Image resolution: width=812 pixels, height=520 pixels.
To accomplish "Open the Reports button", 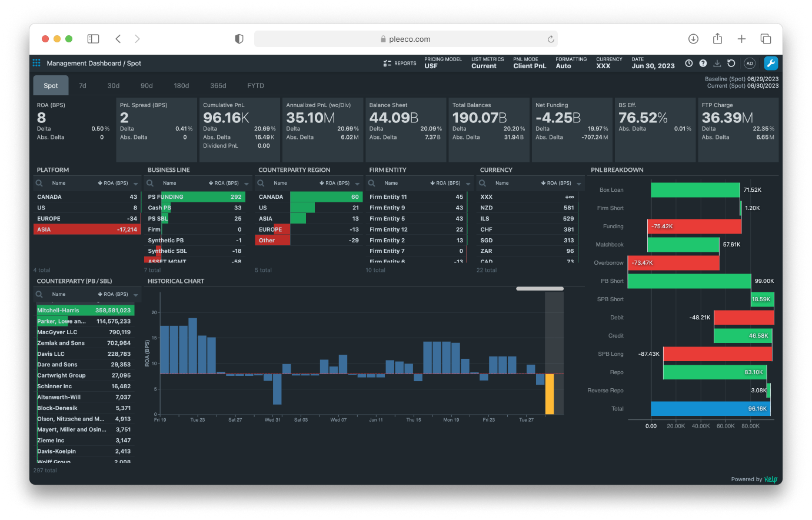I will pos(400,63).
